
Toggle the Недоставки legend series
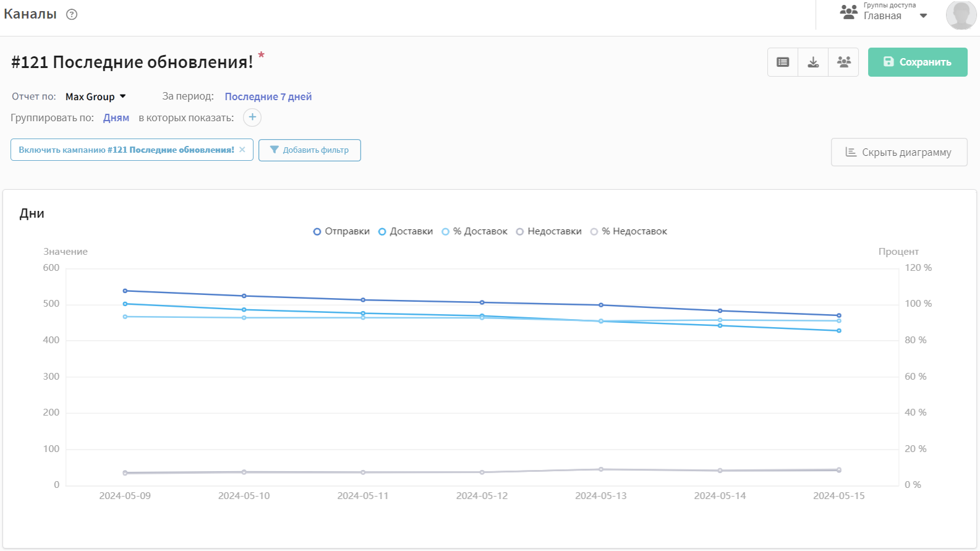coord(549,231)
